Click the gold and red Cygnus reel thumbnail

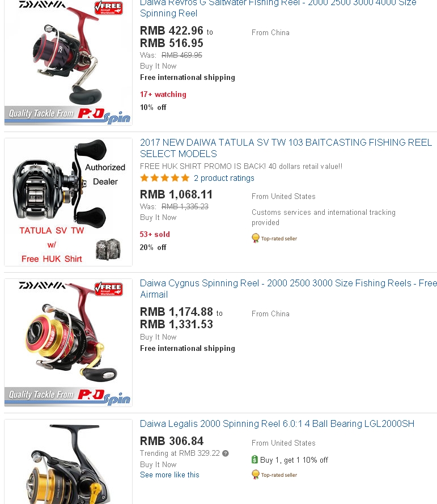(x=68, y=342)
